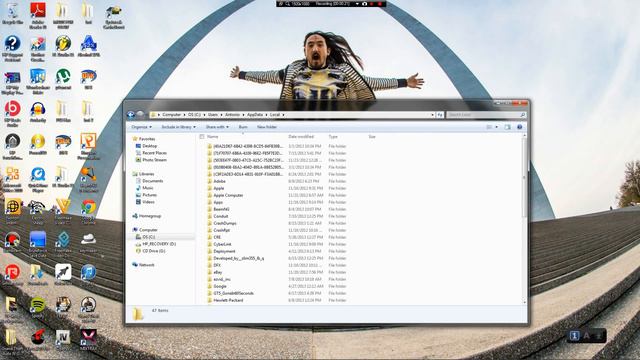Click the search magnifier in Explorer's search box
Screen dimensions: 640x360
point(522,115)
